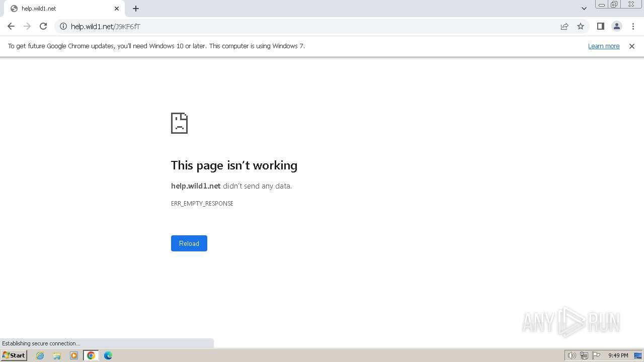Restore down the Chrome window
The height and width of the screenshot is (362, 644).
tap(614, 5)
